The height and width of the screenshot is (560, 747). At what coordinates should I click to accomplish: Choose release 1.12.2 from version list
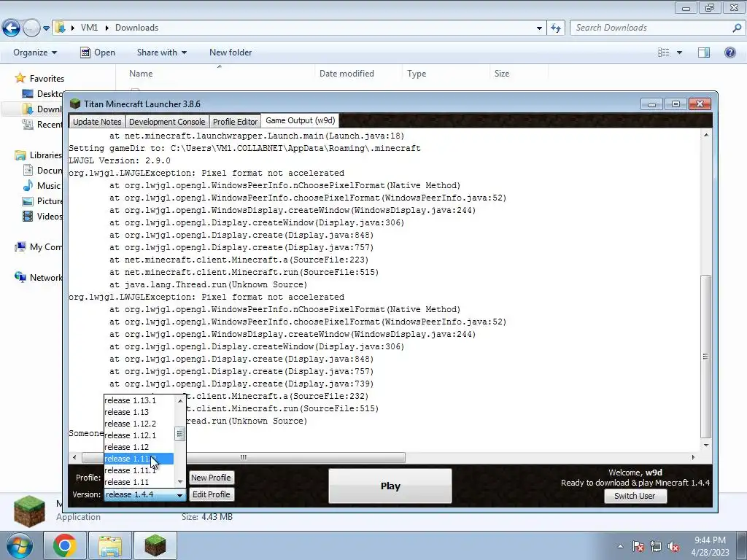click(x=139, y=424)
